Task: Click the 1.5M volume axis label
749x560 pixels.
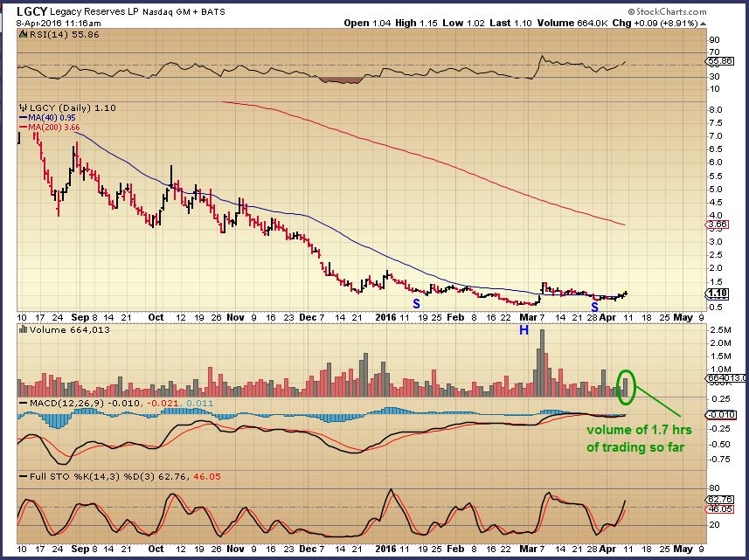Action: 720,356
